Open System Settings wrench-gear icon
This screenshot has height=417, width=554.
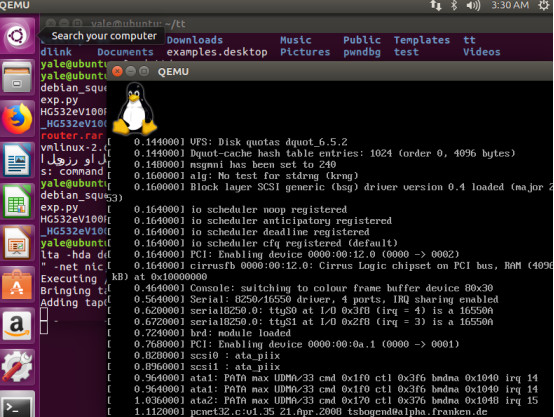tap(17, 368)
